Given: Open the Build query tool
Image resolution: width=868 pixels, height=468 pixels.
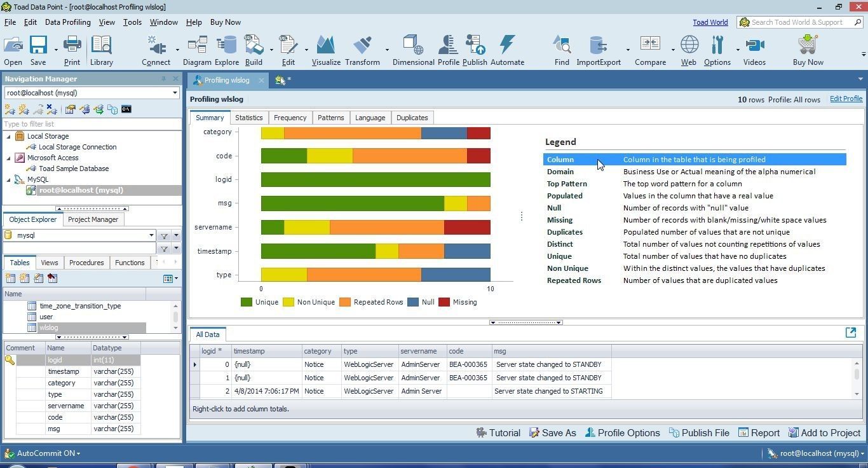Looking at the screenshot, I should click(x=254, y=50).
